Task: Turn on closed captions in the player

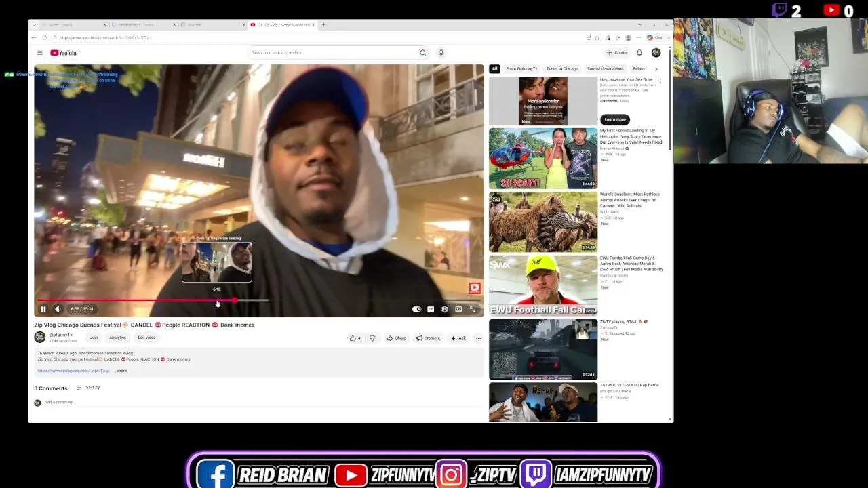Action: tap(431, 309)
